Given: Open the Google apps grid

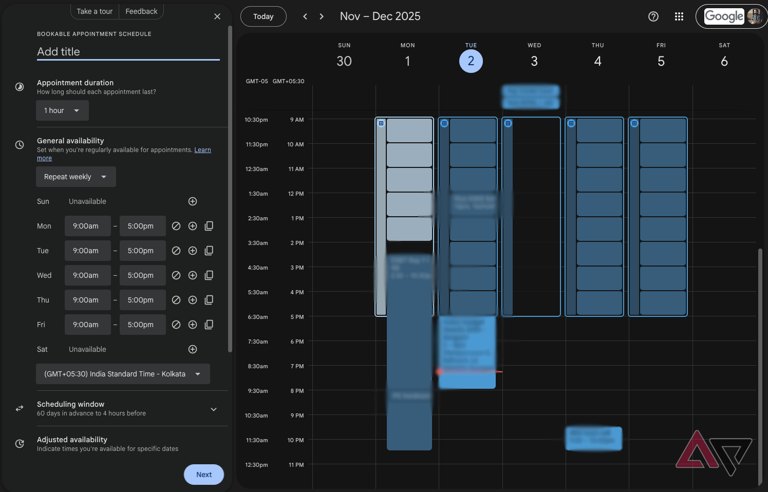Looking at the screenshot, I should 679,16.
